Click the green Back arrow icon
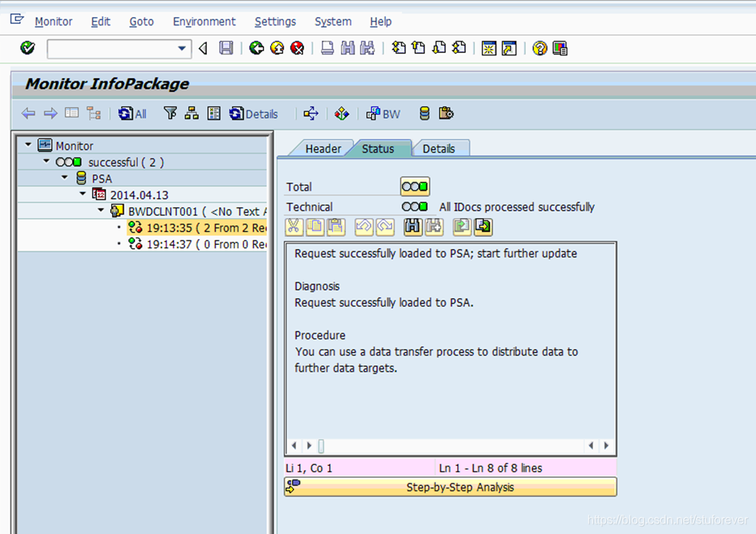Viewport: 756px width, 534px height. click(257, 48)
